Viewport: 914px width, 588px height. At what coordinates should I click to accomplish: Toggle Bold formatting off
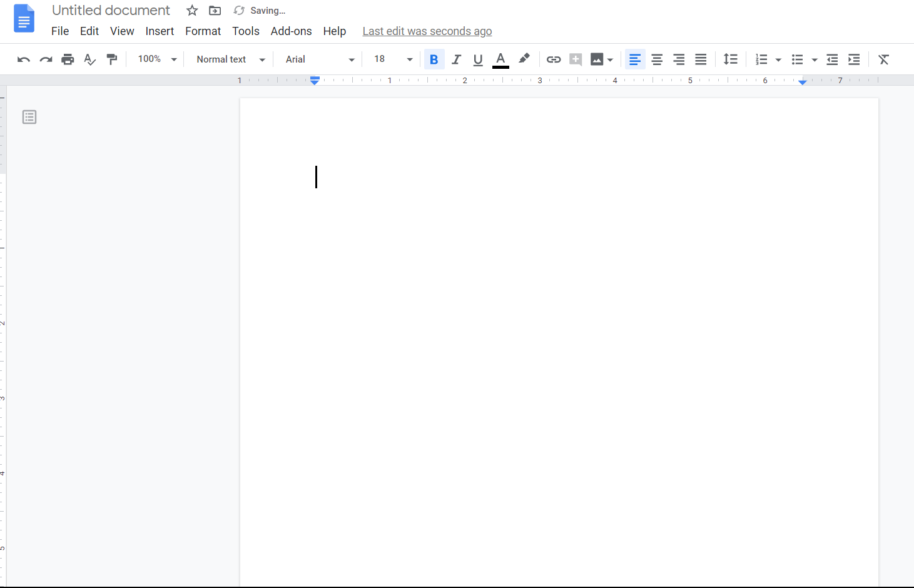pos(434,59)
